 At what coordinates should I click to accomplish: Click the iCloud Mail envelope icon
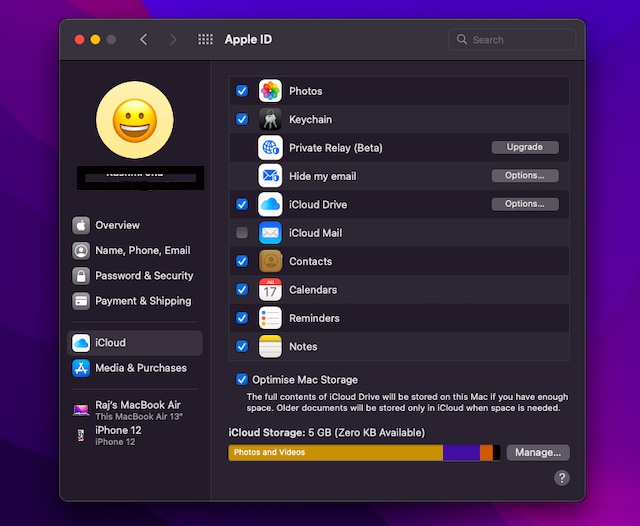pos(270,233)
